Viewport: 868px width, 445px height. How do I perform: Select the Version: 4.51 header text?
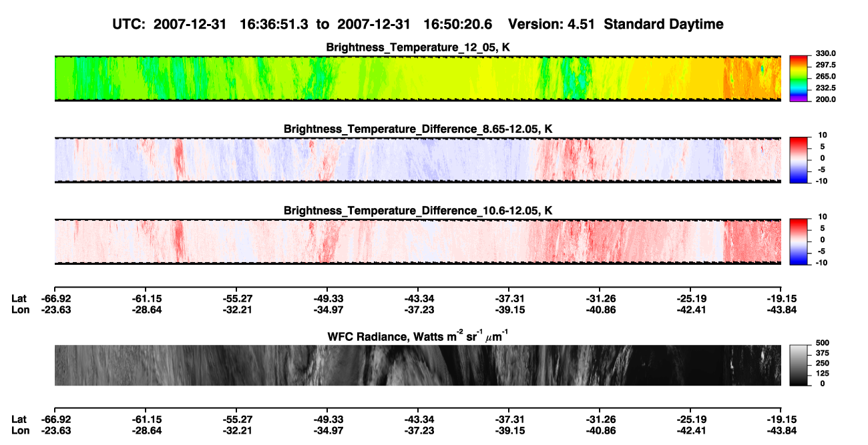(x=550, y=24)
